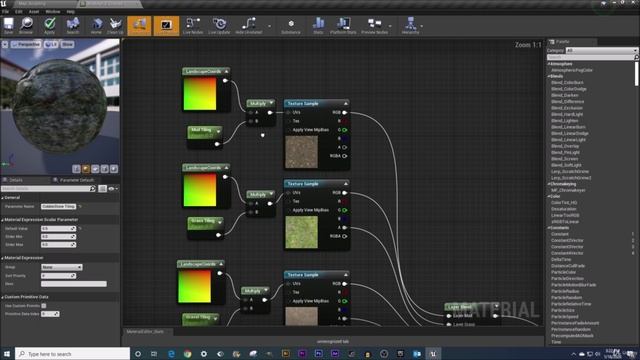Open the Group dropdown in Material Expression
This screenshot has height=360, width=640.
(x=62, y=267)
